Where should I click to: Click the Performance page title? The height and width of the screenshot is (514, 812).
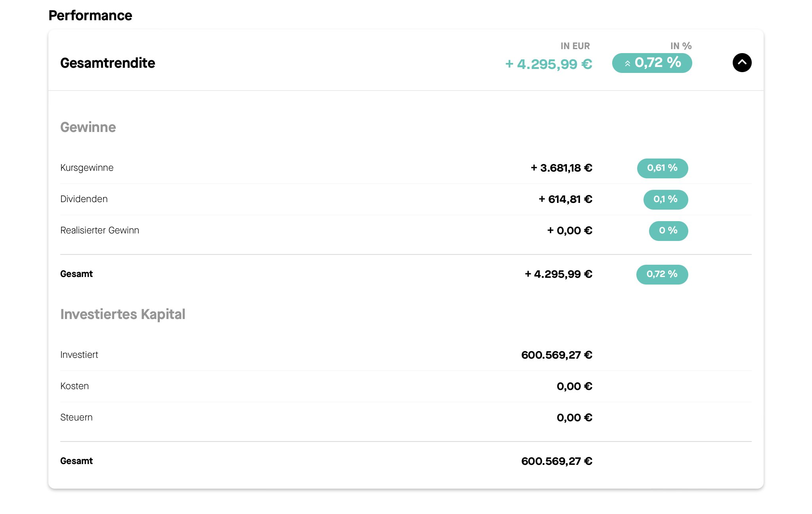point(90,15)
